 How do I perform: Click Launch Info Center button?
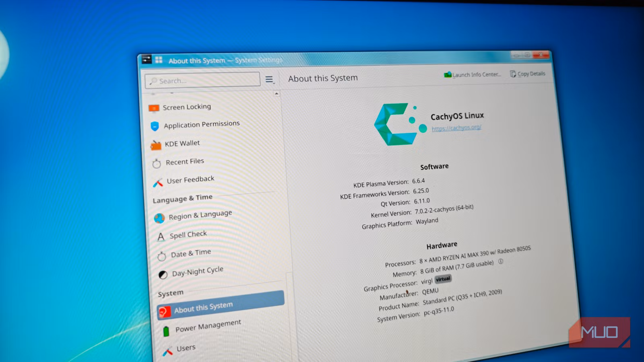point(473,74)
